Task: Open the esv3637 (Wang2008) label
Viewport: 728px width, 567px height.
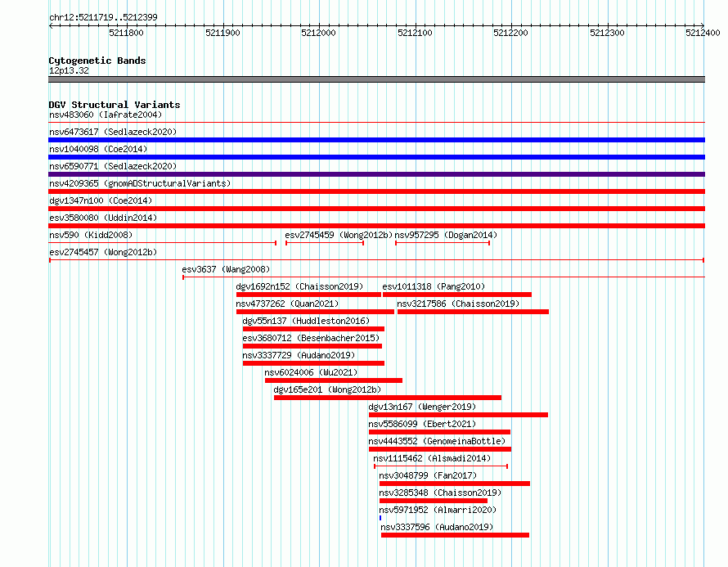Action: [x=226, y=269]
